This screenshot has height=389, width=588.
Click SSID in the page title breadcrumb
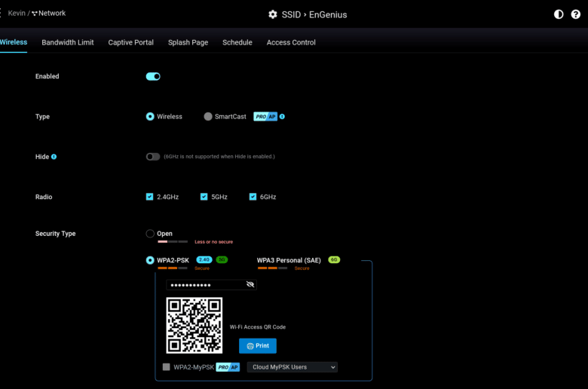(291, 14)
